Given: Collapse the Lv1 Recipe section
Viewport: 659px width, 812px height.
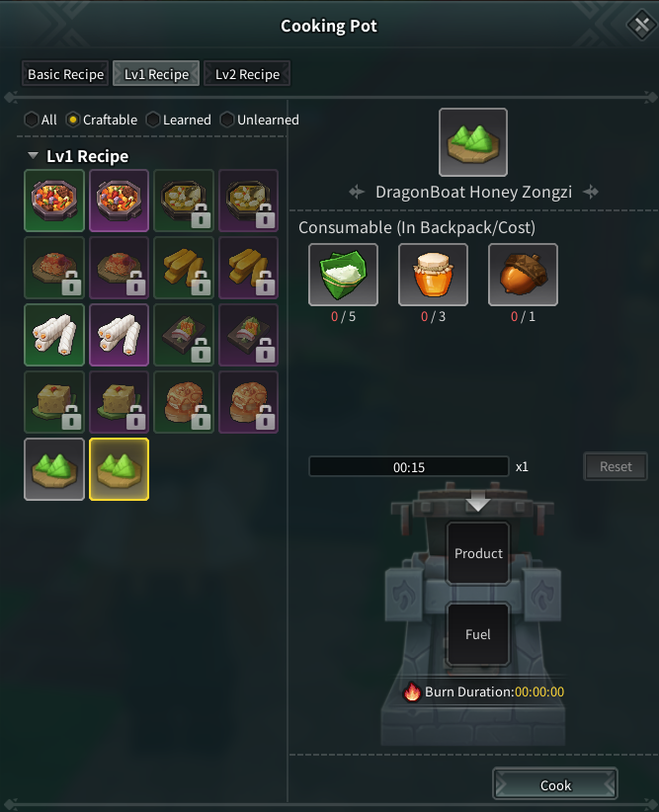Looking at the screenshot, I should coord(34,156).
